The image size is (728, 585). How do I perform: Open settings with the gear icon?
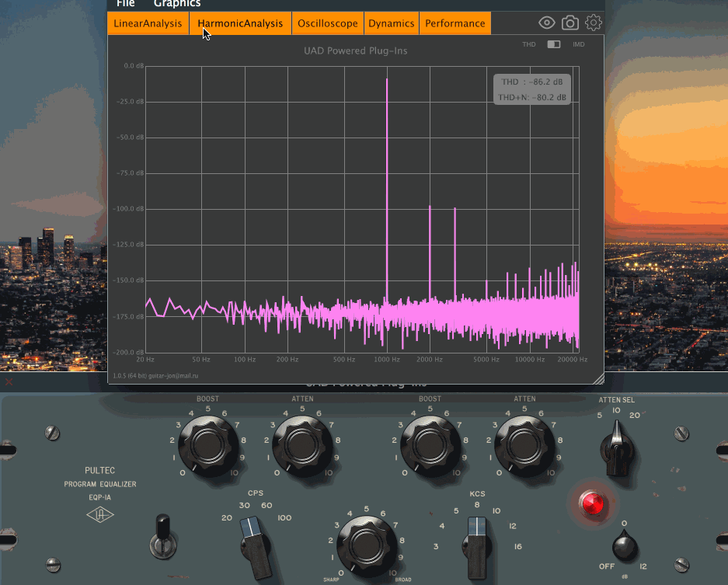pos(594,23)
